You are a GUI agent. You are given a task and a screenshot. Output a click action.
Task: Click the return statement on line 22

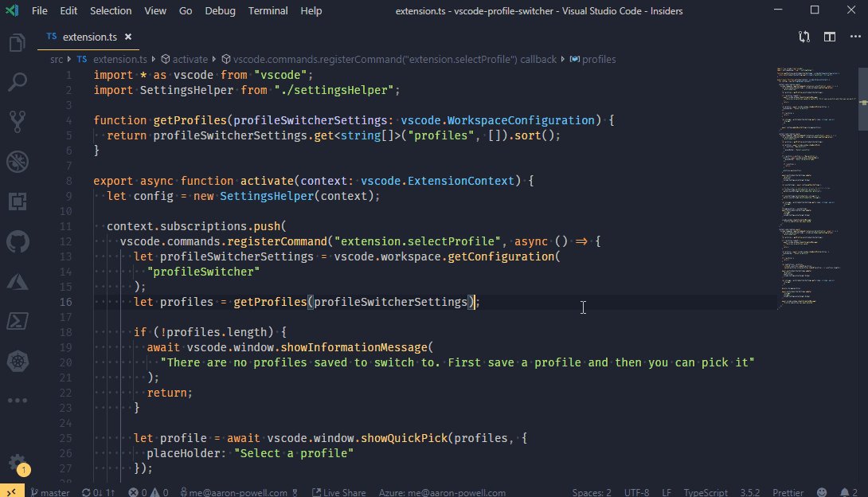(x=170, y=393)
